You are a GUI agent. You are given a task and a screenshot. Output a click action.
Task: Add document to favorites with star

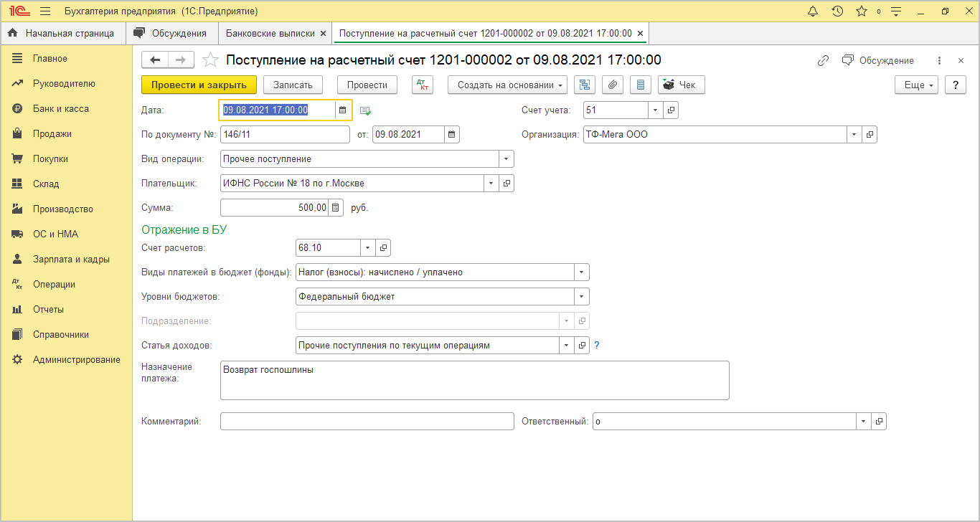pos(209,60)
